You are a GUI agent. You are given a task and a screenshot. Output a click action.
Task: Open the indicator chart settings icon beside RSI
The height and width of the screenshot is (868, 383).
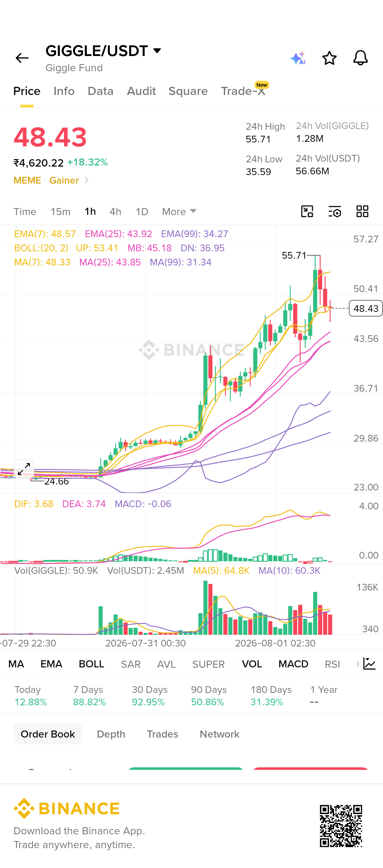tap(369, 663)
